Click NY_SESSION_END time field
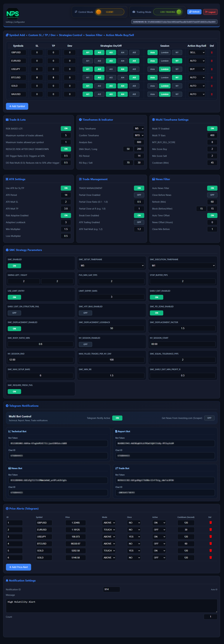Screen dimensions: 224x644 coord(41,360)
